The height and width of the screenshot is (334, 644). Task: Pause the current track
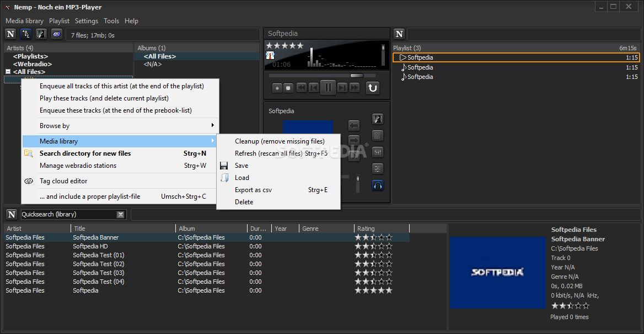coord(328,88)
